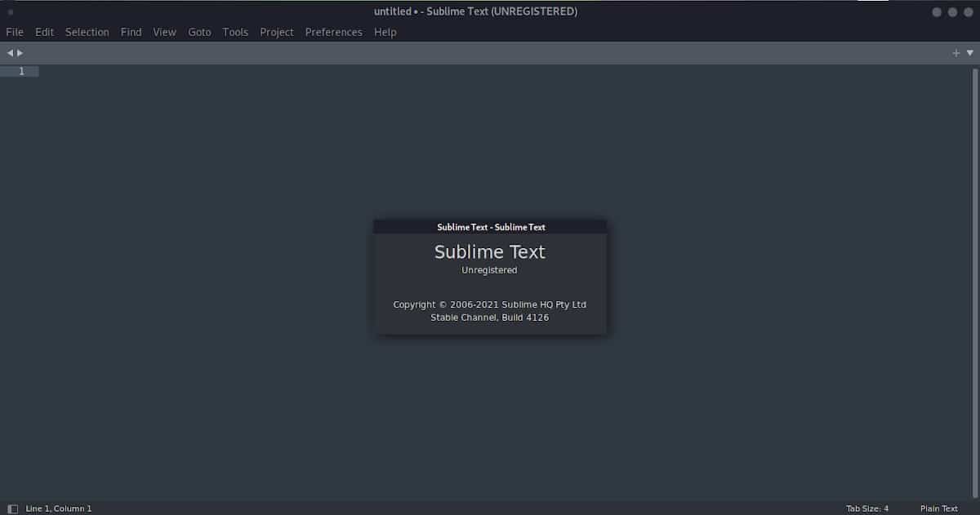Open the Tools menu
This screenshot has height=515, width=980.
pos(235,32)
